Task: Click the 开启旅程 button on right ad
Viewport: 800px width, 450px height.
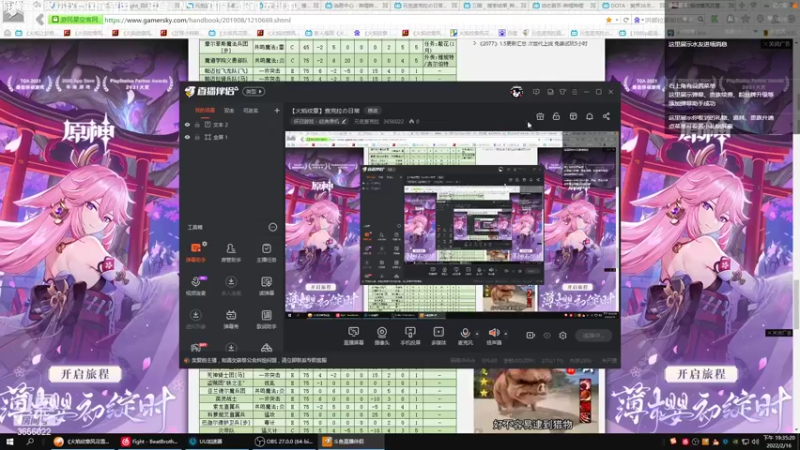Action: pos(701,374)
